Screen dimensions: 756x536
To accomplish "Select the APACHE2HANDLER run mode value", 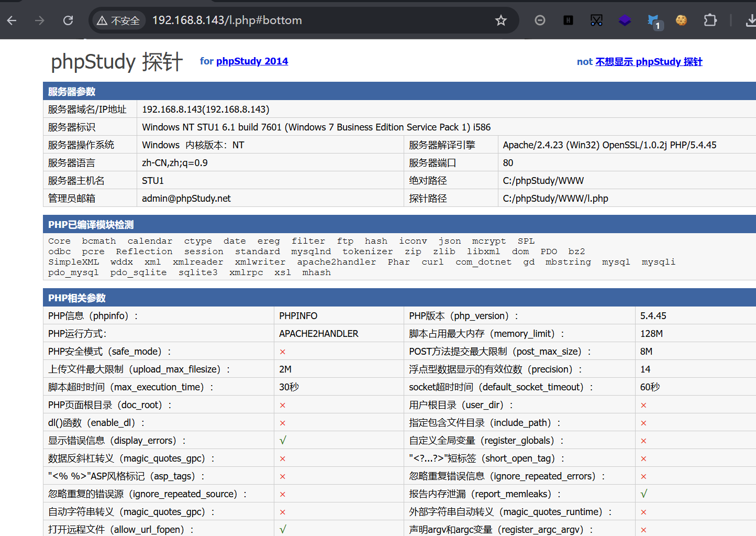I will coord(318,334).
